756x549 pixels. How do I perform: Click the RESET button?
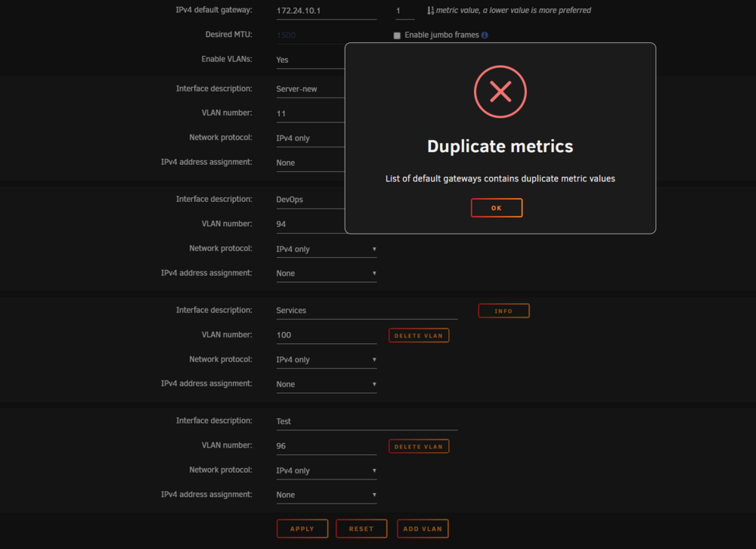click(361, 529)
